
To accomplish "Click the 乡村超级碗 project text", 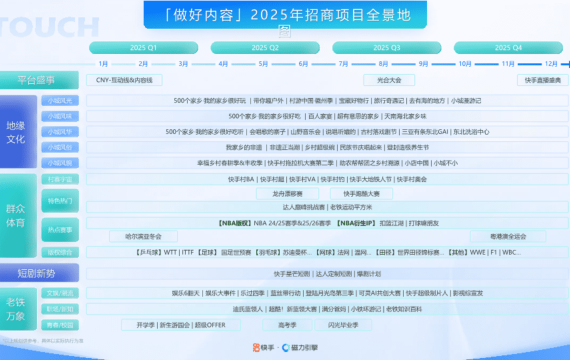I will (320, 148).
